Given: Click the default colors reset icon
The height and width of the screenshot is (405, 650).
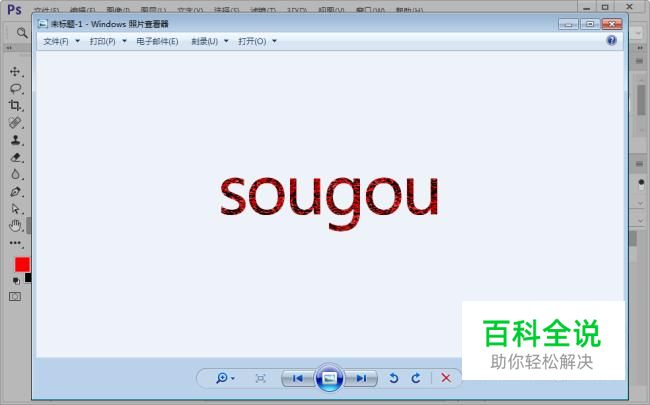Looking at the screenshot, I should click(x=16, y=281).
